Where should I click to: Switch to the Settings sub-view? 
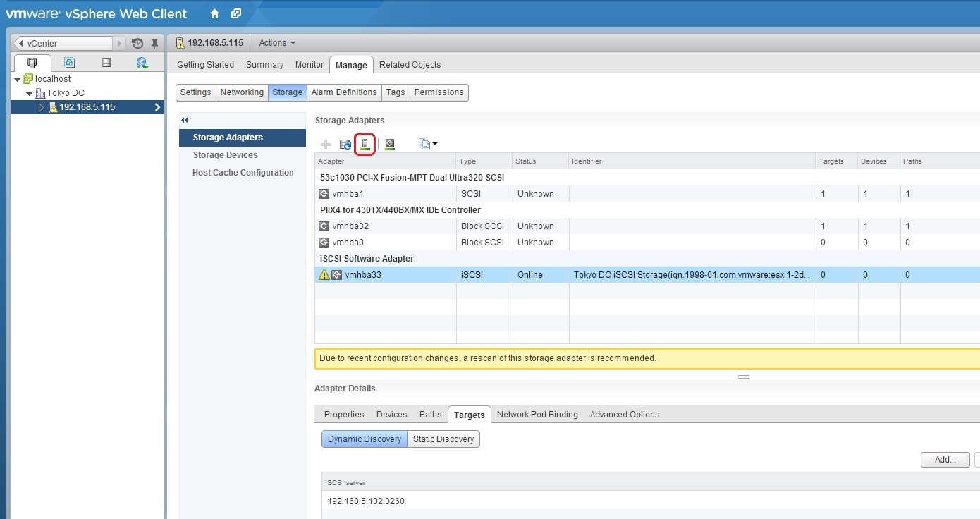[x=196, y=92]
